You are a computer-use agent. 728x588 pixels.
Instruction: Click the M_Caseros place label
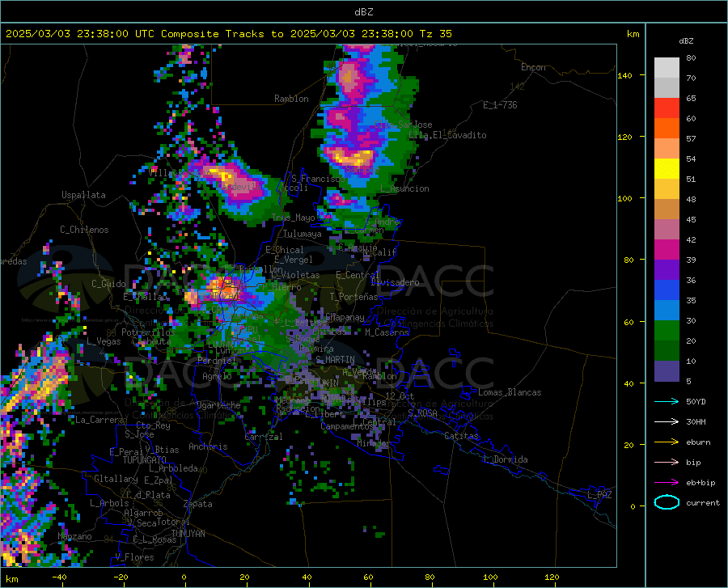tap(387, 332)
